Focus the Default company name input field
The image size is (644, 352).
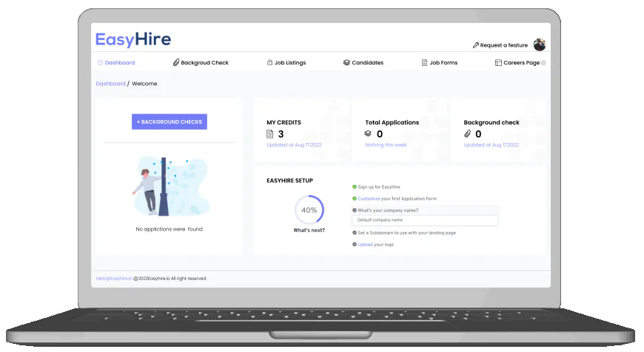[x=425, y=220]
